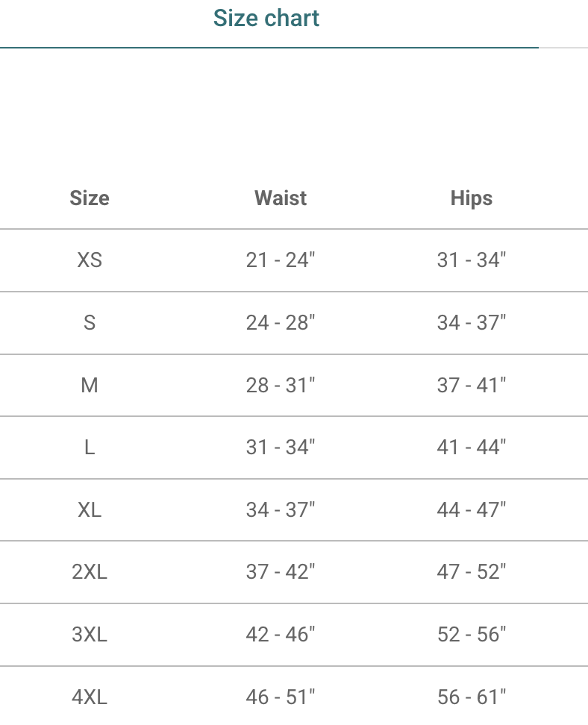Select the XL size row label
Screen dimensions: 588x725
(x=90, y=510)
